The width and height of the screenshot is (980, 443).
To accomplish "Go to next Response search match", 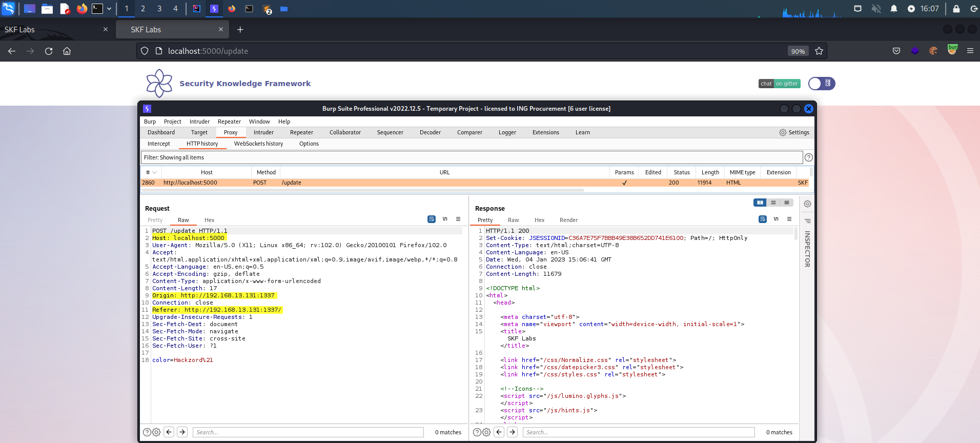I will (x=513, y=432).
